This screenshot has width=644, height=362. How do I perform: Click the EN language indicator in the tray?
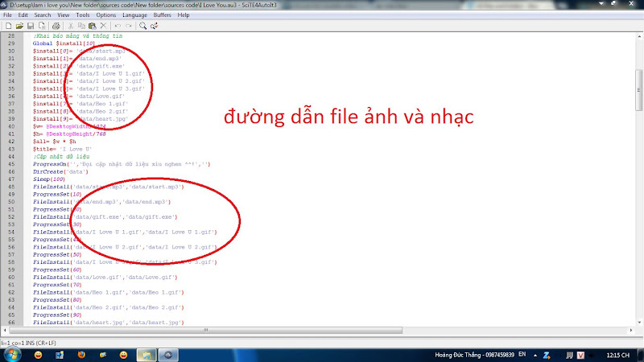[522, 354]
